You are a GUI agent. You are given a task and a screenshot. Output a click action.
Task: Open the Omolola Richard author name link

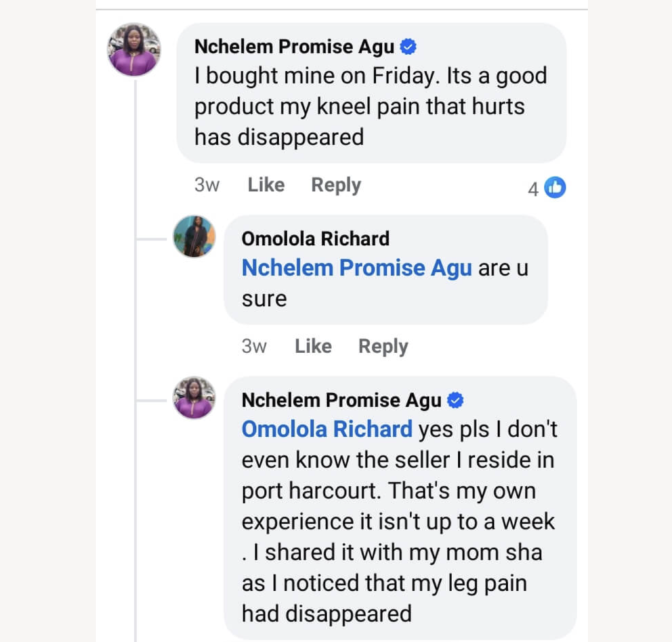tap(316, 238)
